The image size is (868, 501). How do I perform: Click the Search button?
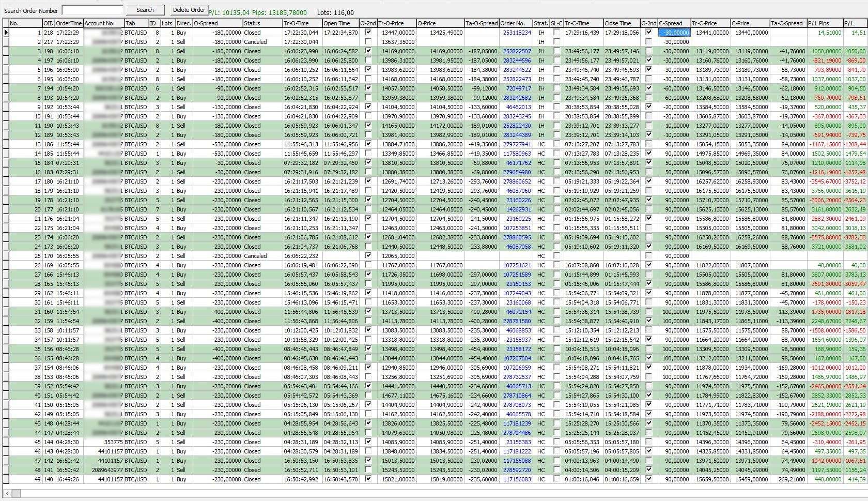pos(145,9)
